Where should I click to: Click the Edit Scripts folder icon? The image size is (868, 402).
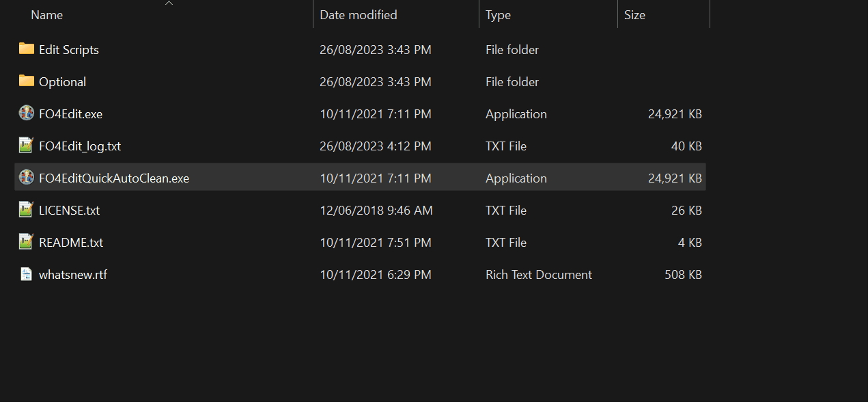pyautogui.click(x=27, y=49)
